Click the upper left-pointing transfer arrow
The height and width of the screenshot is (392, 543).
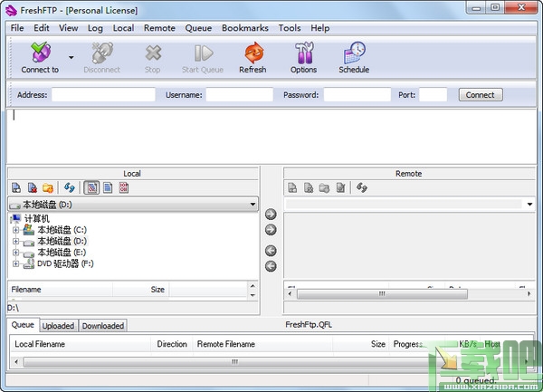[271, 251]
